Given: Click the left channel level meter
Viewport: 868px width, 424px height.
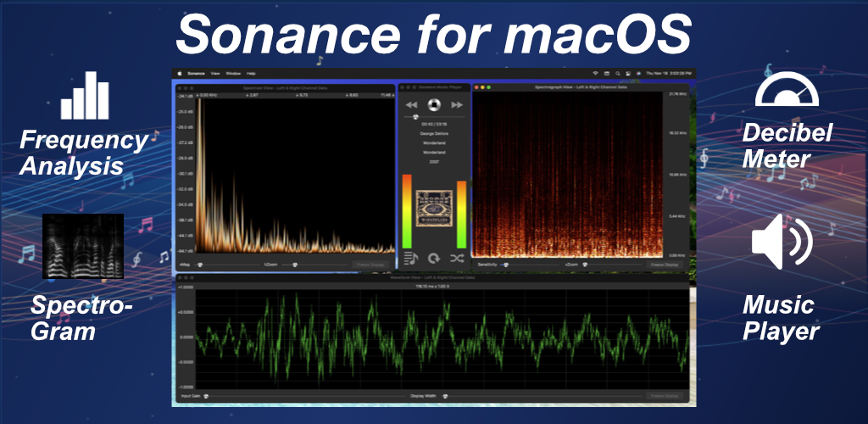Looking at the screenshot, I should click(407, 211).
